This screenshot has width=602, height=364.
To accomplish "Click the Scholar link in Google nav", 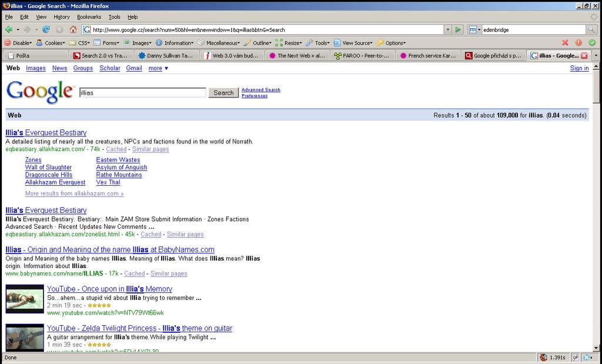I will point(110,68).
